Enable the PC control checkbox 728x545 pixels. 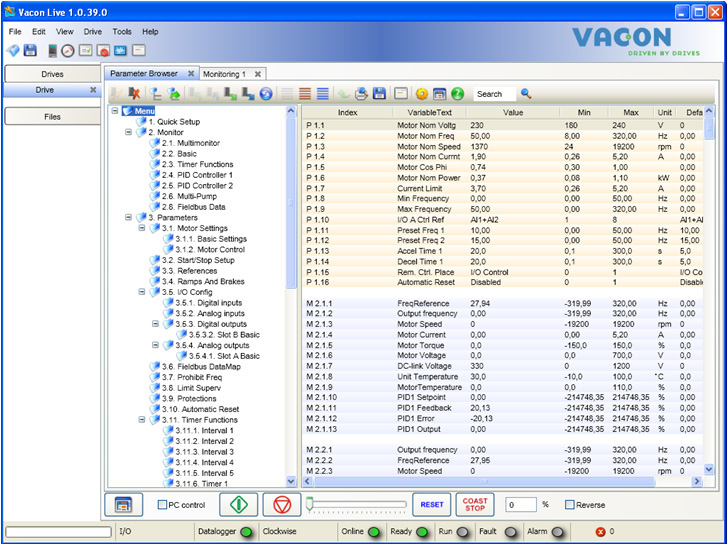(162, 505)
